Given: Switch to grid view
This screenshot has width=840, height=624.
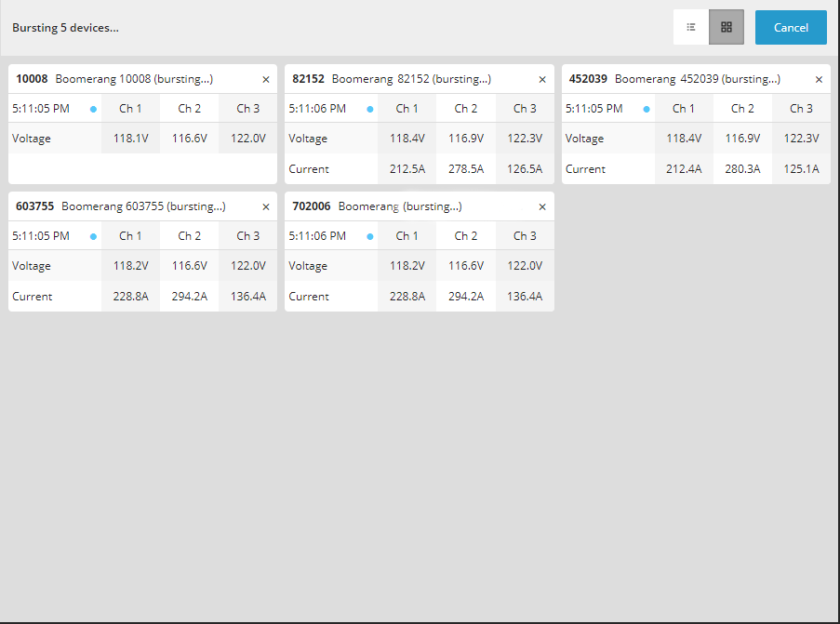Looking at the screenshot, I should (x=726, y=27).
